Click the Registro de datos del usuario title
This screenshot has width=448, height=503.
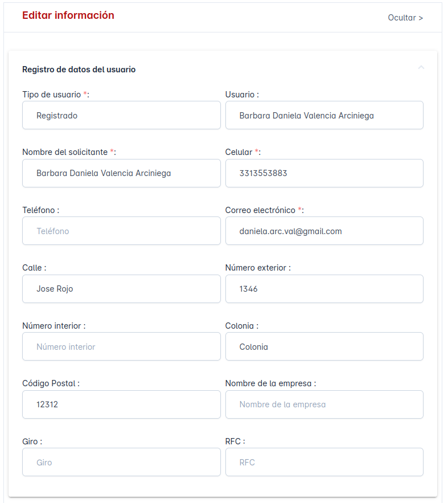[x=79, y=69]
